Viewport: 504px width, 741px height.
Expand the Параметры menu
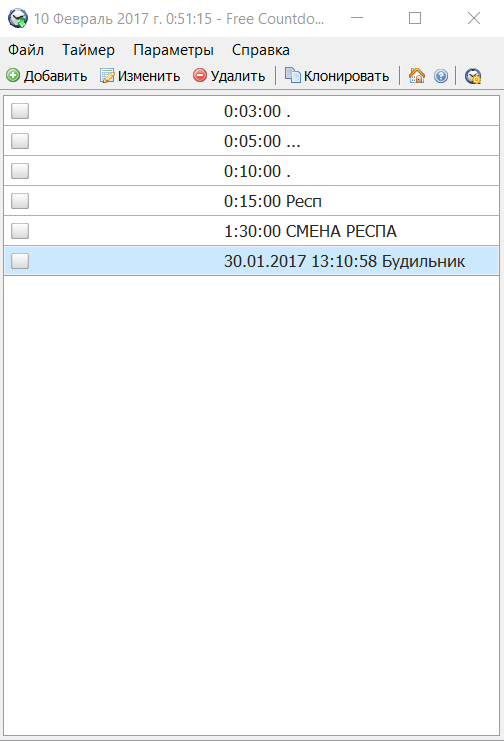tap(174, 50)
